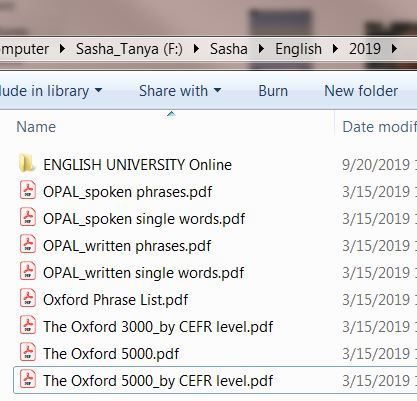The image size is (417, 401).
Task: Open the Share with dropdown menu
Action: point(180,91)
